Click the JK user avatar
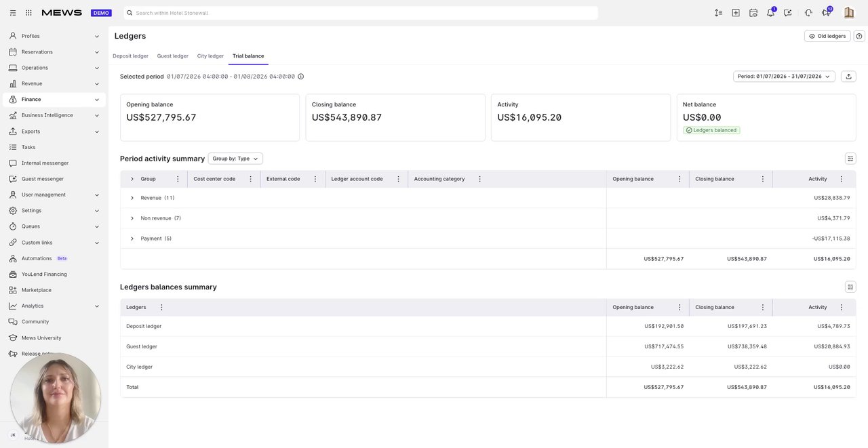The width and height of the screenshot is (868, 448). (x=13, y=435)
